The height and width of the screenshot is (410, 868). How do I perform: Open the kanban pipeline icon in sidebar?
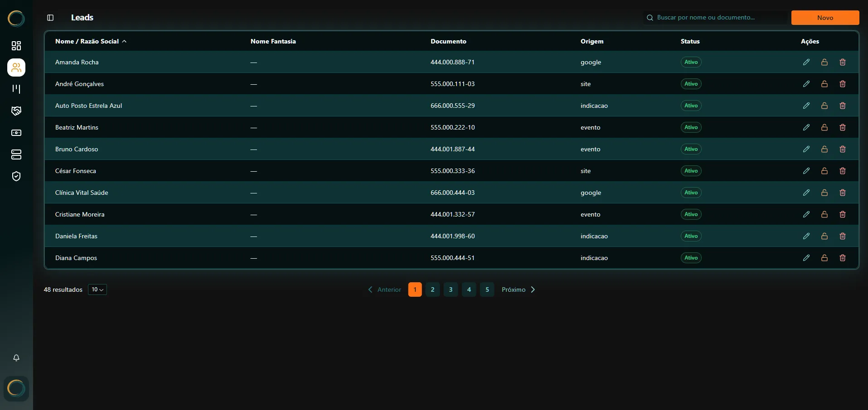(16, 89)
